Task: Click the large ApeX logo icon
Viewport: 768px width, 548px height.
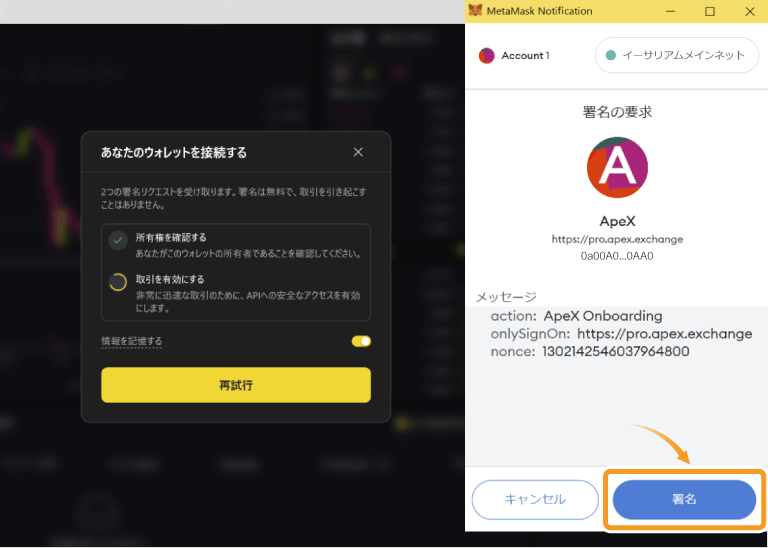Action: [x=617, y=167]
